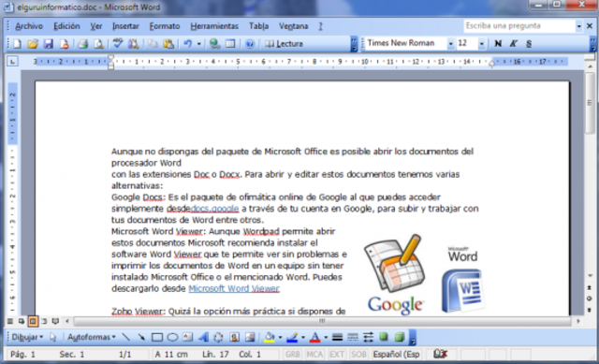Select the Line drawing tool
Image resolution: width=599 pixels, height=364 pixels.
coord(125,337)
